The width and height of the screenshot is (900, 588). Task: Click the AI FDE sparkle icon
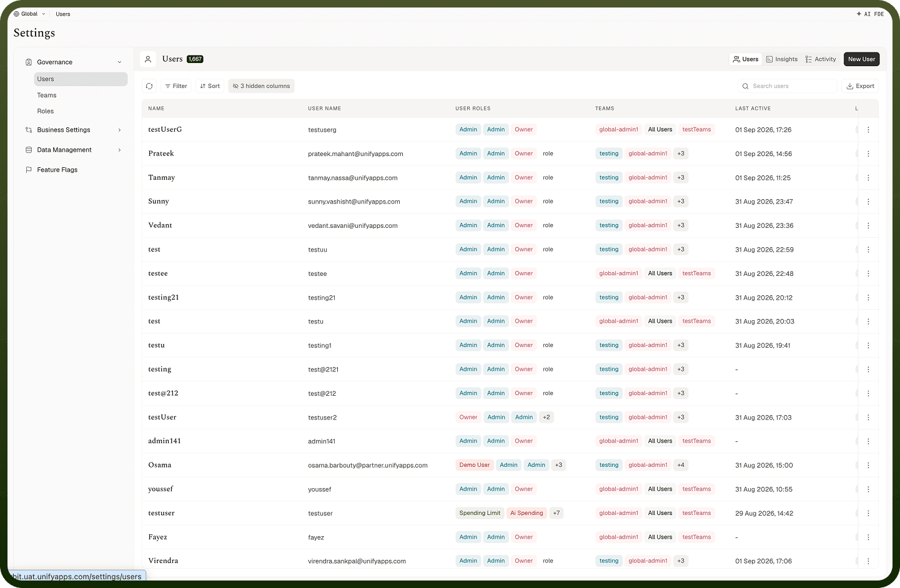coord(859,14)
